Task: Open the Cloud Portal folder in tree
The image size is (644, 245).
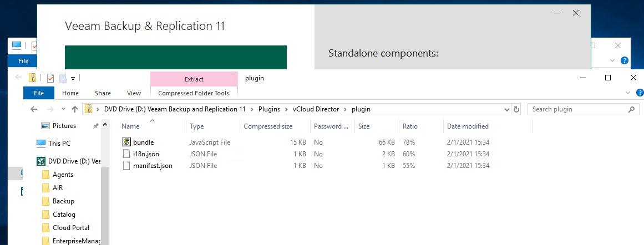Action: point(71,228)
